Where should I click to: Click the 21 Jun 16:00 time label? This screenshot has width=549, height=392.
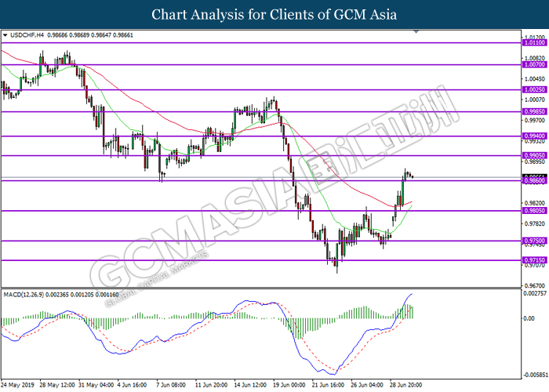click(x=328, y=385)
